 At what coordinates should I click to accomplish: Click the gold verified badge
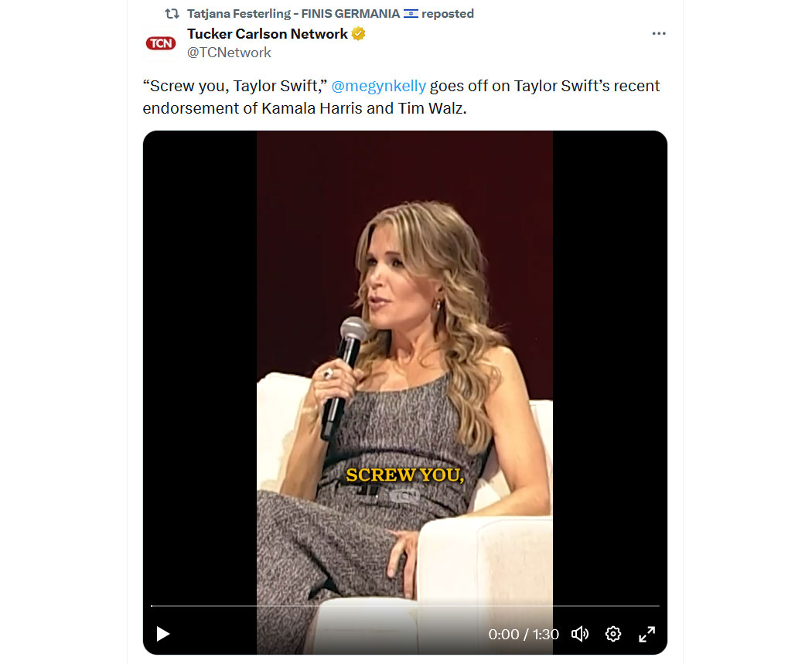click(358, 34)
